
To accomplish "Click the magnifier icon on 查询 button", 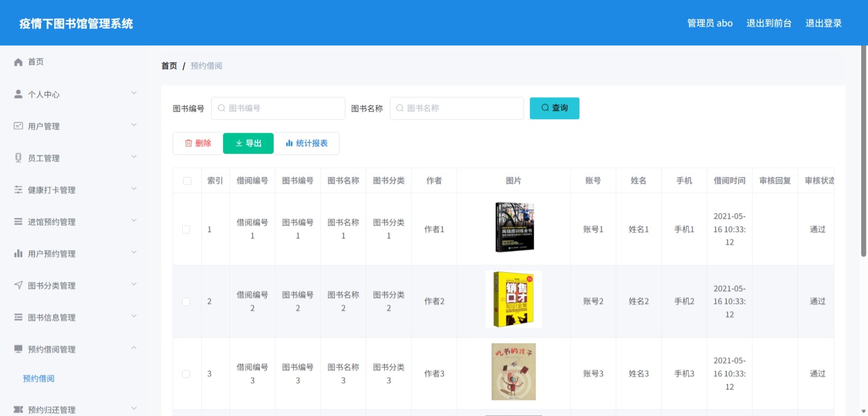I will pyautogui.click(x=545, y=107).
